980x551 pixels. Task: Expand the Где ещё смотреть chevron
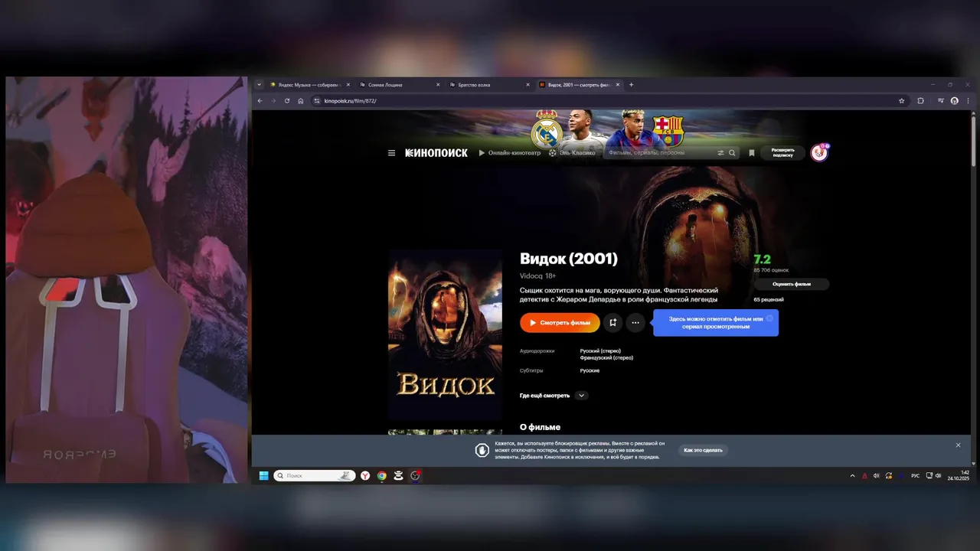point(582,396)
